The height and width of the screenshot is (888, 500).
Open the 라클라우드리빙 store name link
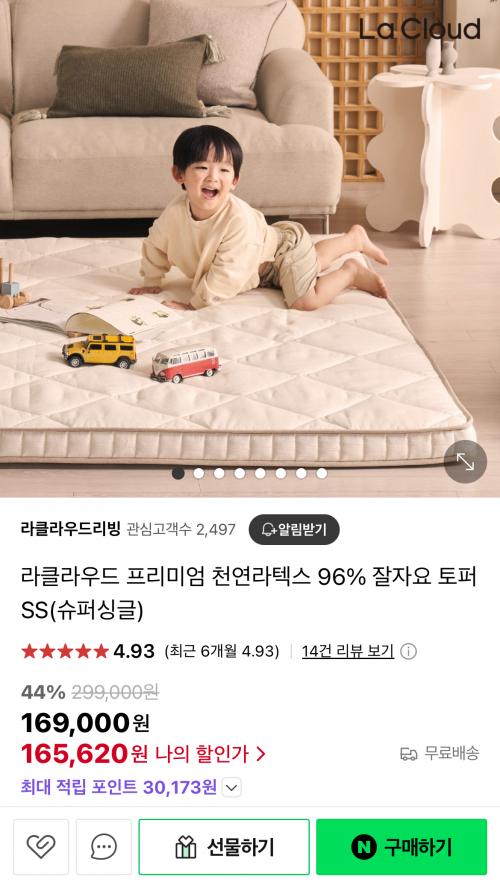71,530
